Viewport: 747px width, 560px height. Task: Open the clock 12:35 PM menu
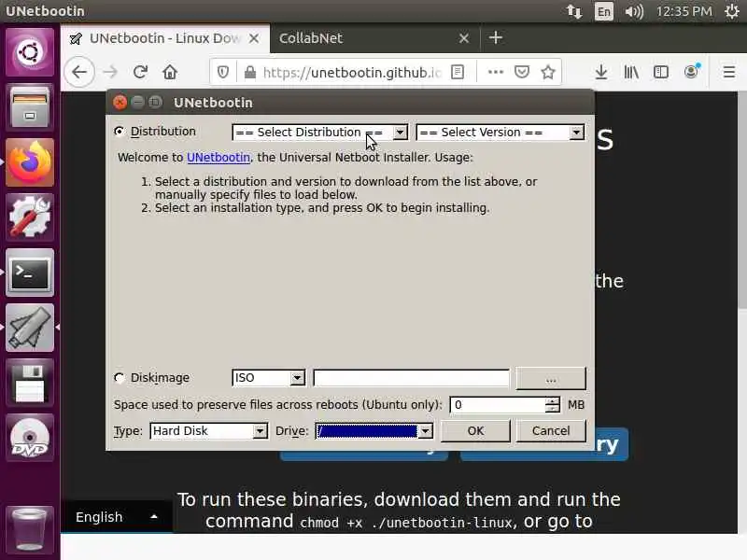point(684,11)
